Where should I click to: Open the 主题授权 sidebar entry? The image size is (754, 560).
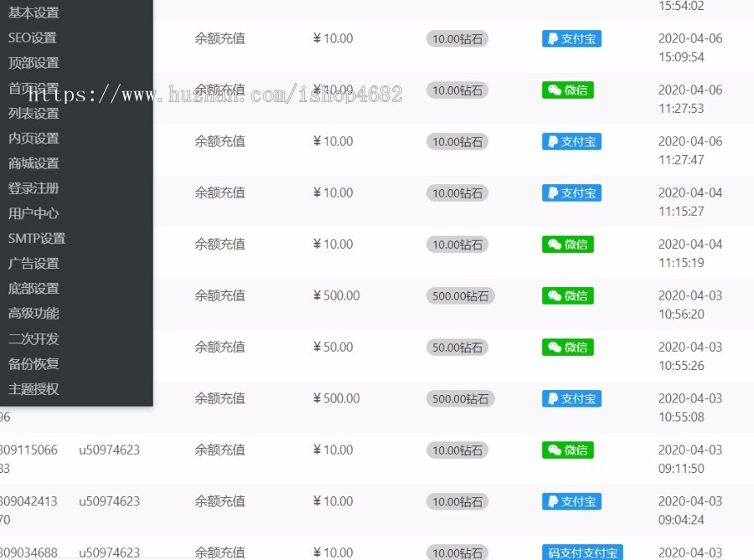(32, 388)
